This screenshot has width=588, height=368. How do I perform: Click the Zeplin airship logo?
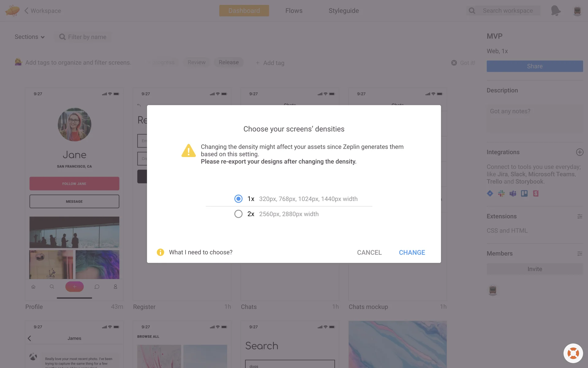12,11
